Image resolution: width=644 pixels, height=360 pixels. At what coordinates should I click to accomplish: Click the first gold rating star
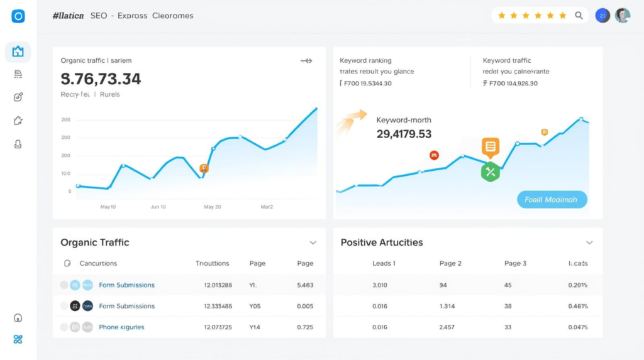[501, 16]
